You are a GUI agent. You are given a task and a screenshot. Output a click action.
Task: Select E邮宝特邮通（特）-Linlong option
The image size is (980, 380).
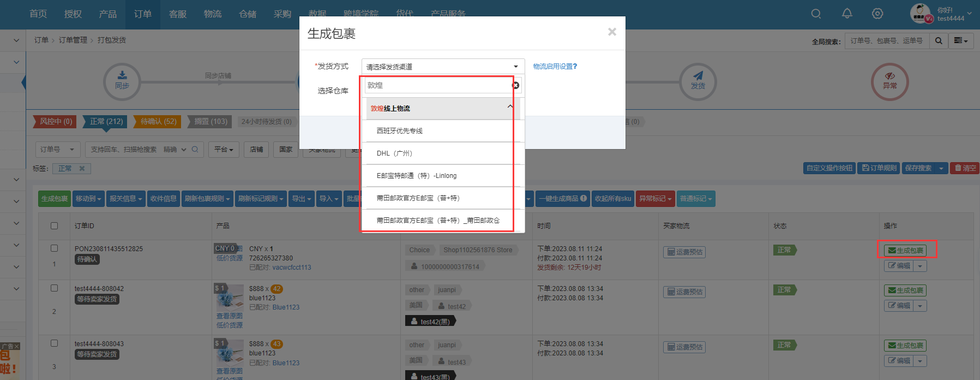(x=443, y=176)
